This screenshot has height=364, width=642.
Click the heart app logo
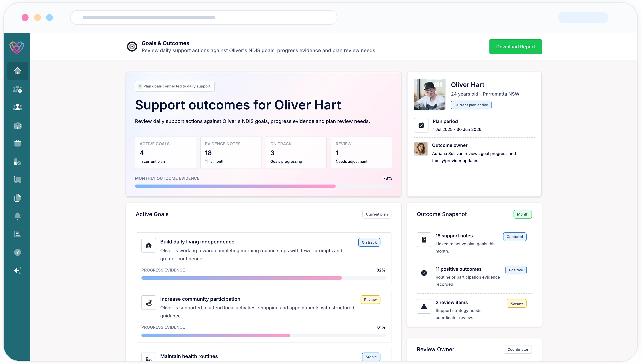pos(17,47)
